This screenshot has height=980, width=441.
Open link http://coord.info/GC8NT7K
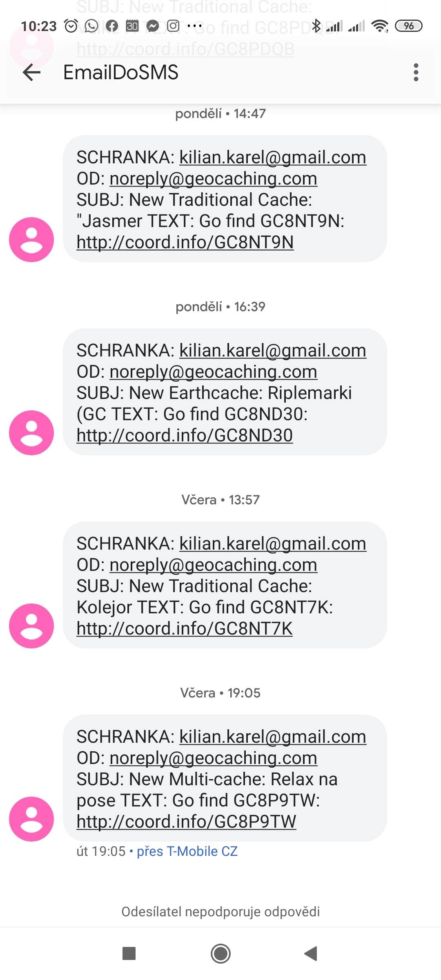tap(185, 629)
